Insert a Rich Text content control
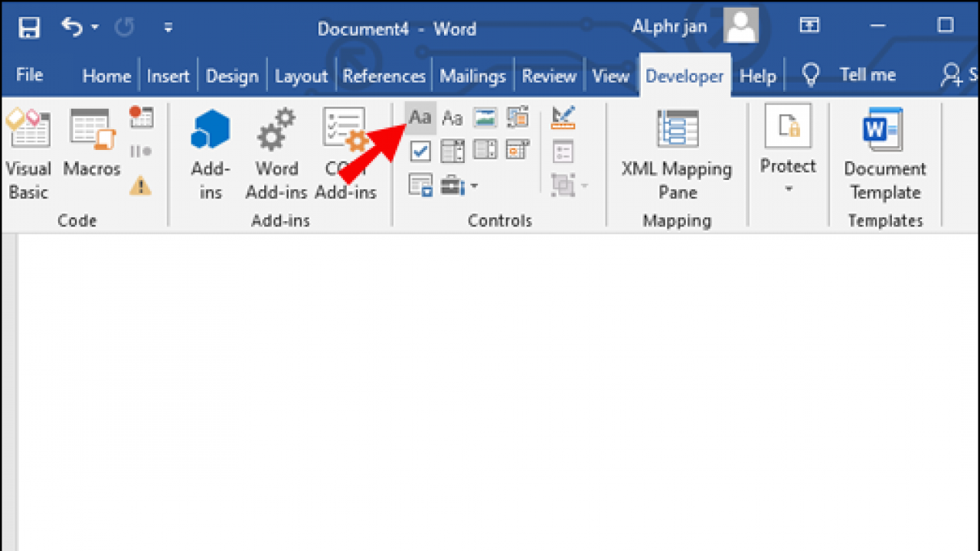Viewport: 980px width, 551px height. [x=420, y=117]
